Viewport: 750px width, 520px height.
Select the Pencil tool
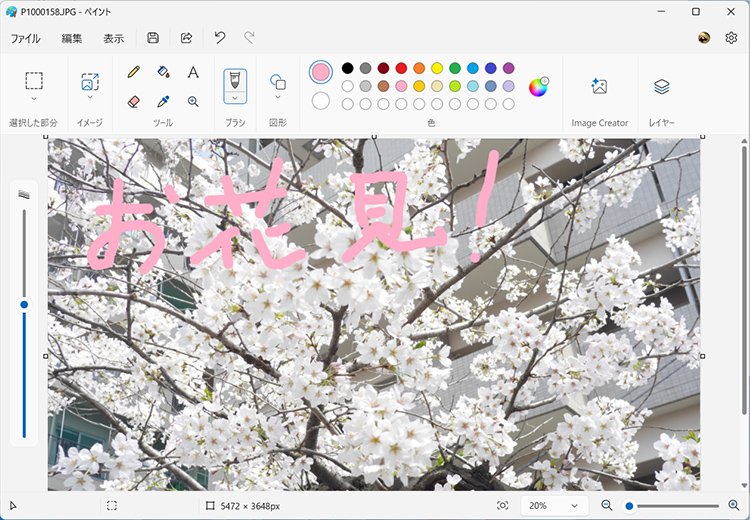point(134,72)
